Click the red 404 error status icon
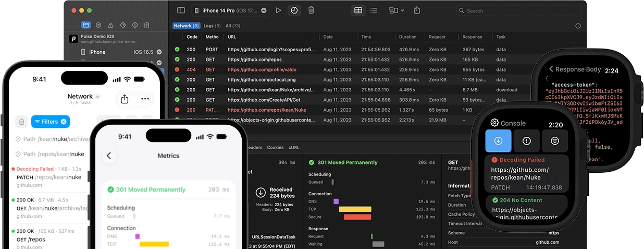This screenshot has width=644, height=249. point(177,69)
